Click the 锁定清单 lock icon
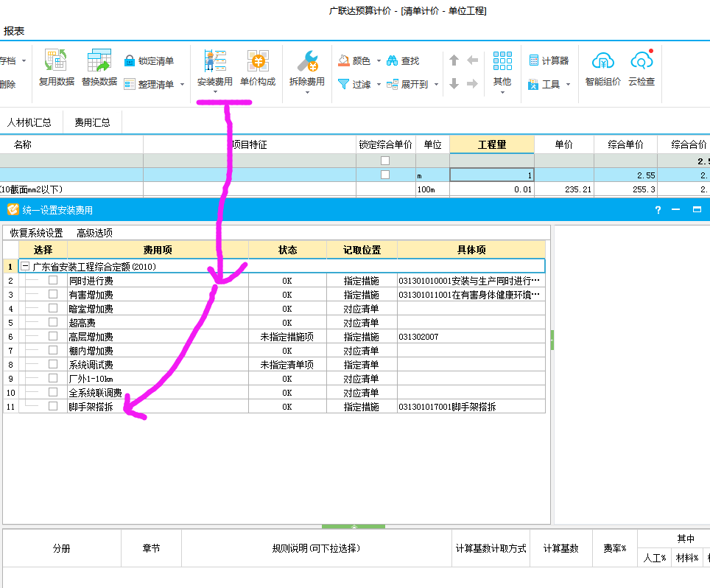The image size is (710, 588). (x=130, y=60)
